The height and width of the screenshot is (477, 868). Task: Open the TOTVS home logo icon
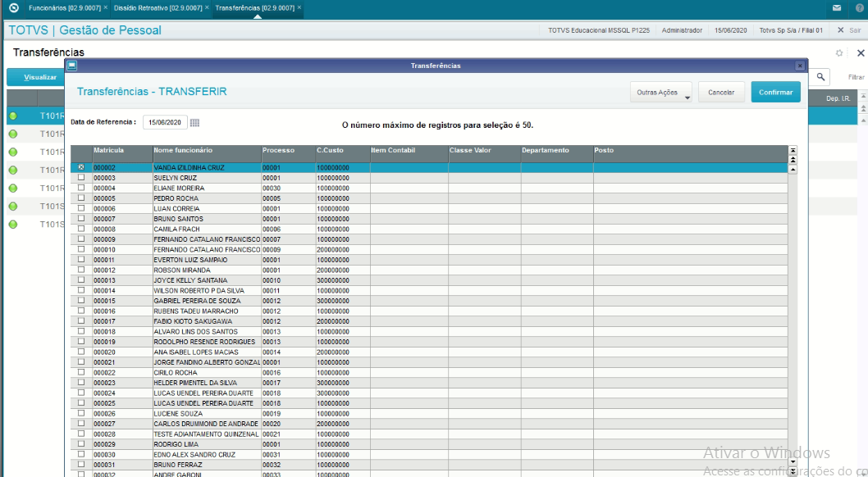(x=14, y=7)
